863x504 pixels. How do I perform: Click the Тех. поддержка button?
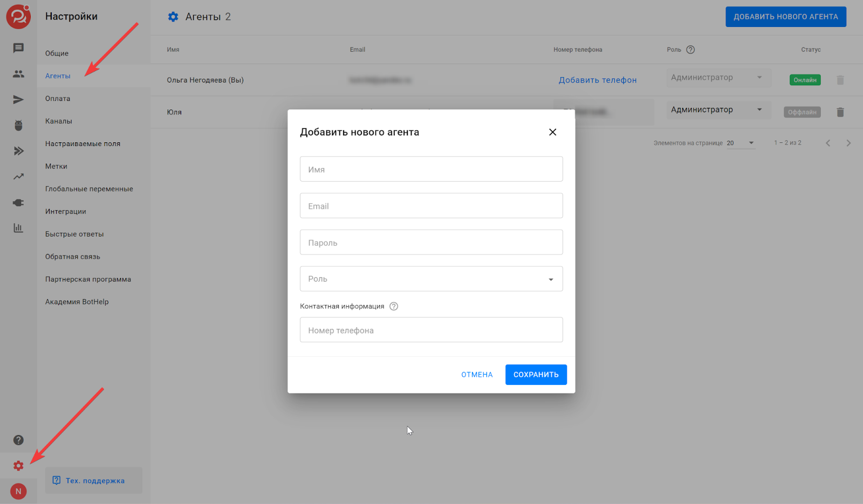click(x=94, y=480)
